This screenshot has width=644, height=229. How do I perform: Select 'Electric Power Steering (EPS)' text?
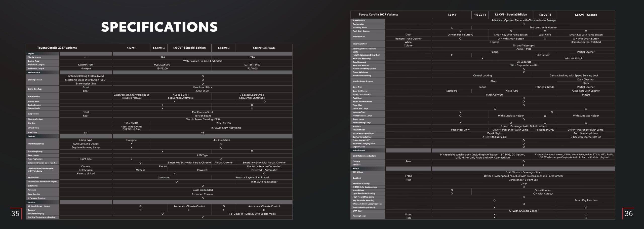[203, 119]
